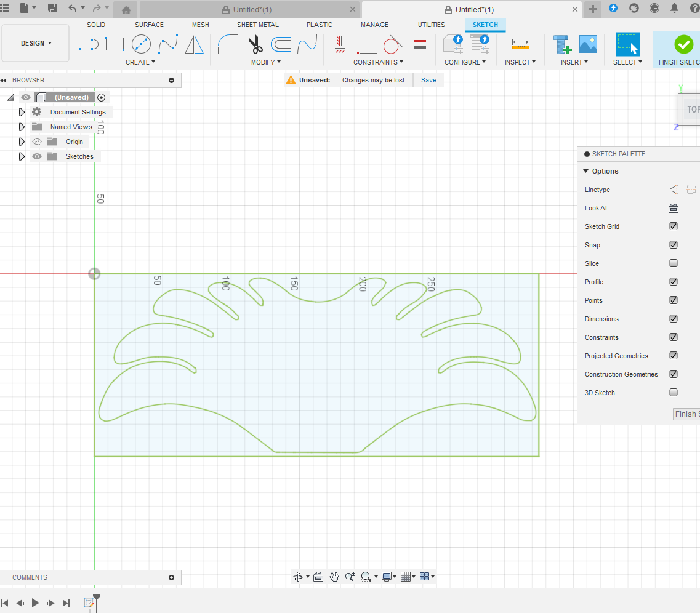Select the Offset tool
The image size is (700, 613).
click(x=281, y=44)
